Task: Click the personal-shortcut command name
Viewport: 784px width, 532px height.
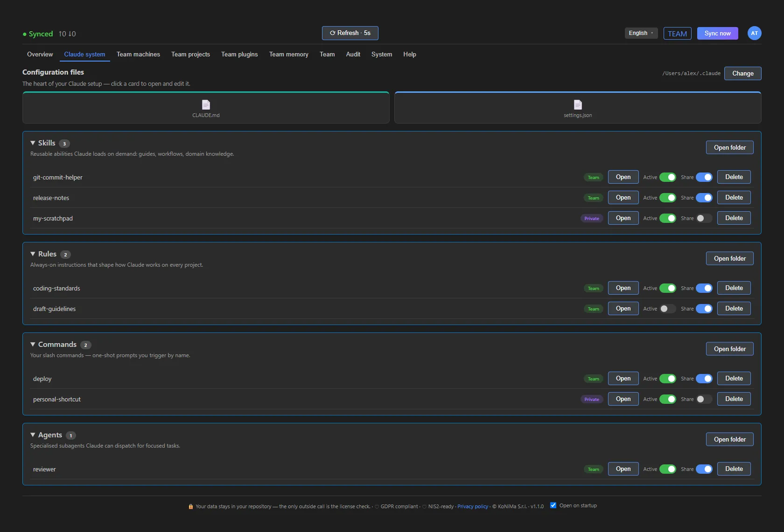Action: point(57,400)
